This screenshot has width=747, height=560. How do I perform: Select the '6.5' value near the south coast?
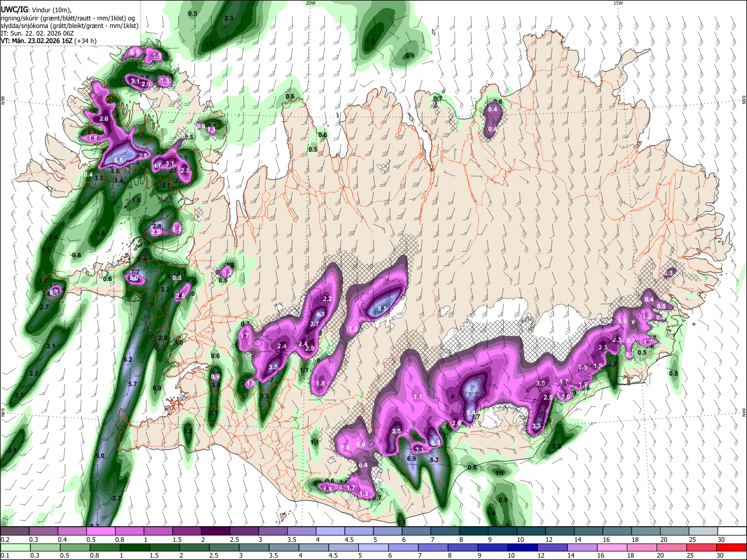point(436,443)
